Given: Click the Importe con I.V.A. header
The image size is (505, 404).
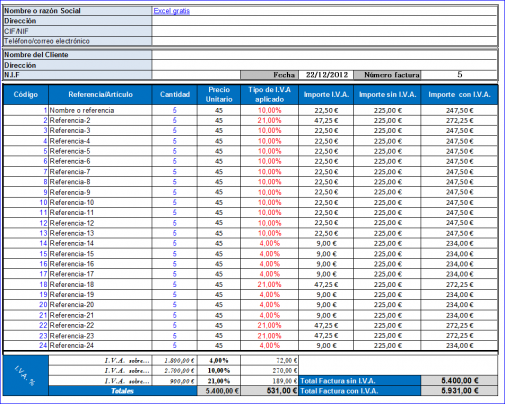Looking at the screenshot, I should (459, 95).
